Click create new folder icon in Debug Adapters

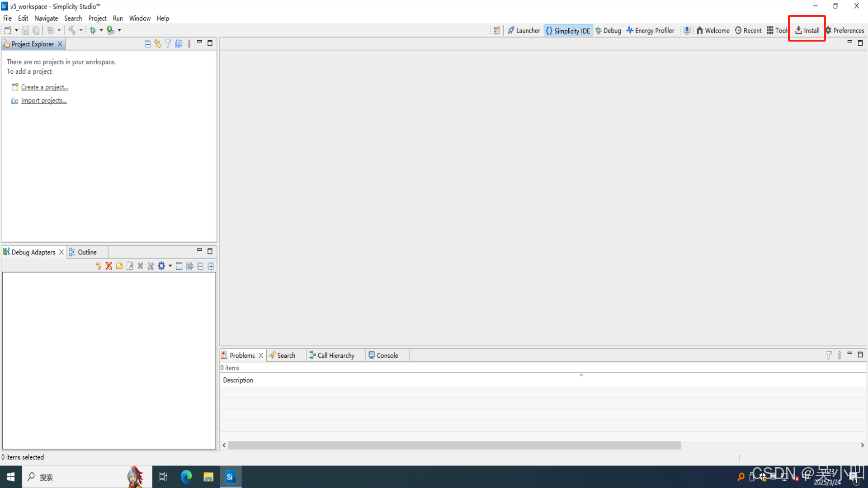click(x=119, y=266)
